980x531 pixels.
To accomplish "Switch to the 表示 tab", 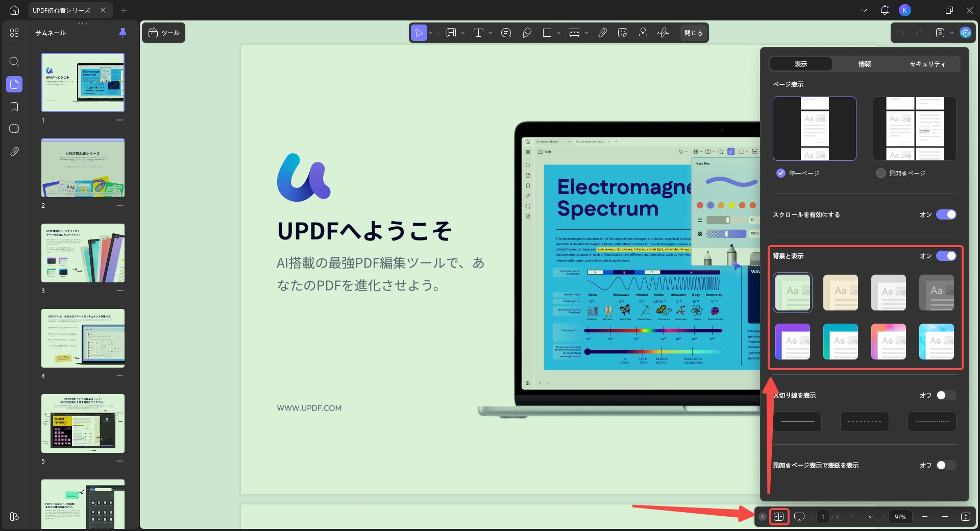I will [801, 64].
